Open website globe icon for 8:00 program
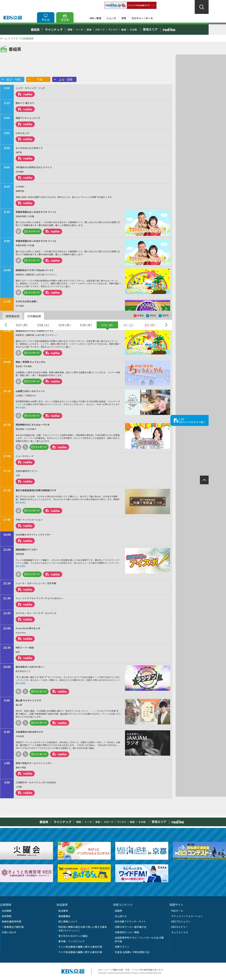This screenshot has width=226, height=980. click(18, 261)
